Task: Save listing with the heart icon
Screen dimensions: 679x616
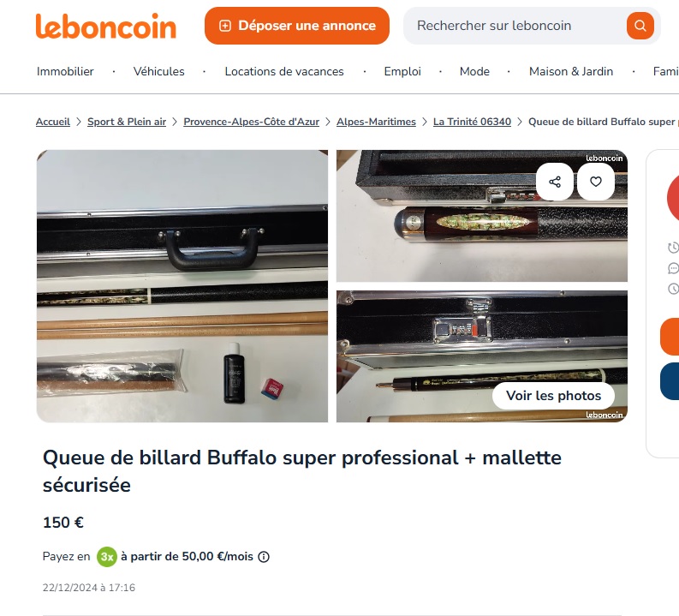Action: [x=596, y=182]
